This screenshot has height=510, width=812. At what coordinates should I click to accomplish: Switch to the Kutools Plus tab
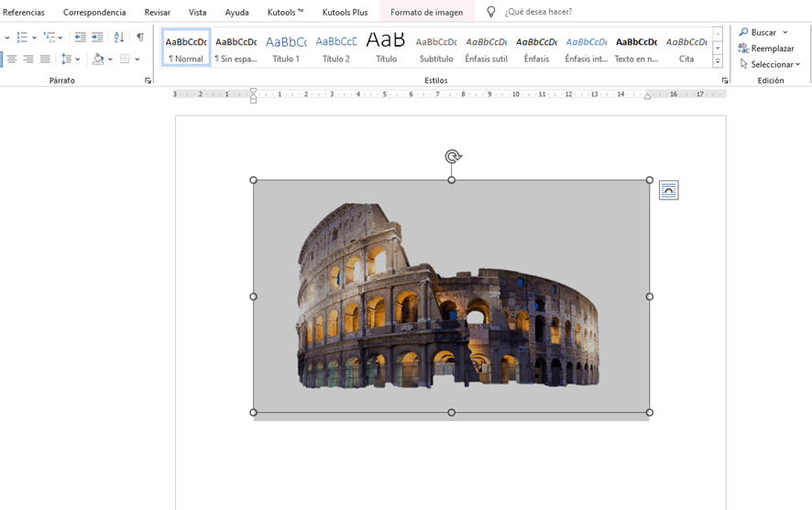pyautogui.click(x=345, y=13)
